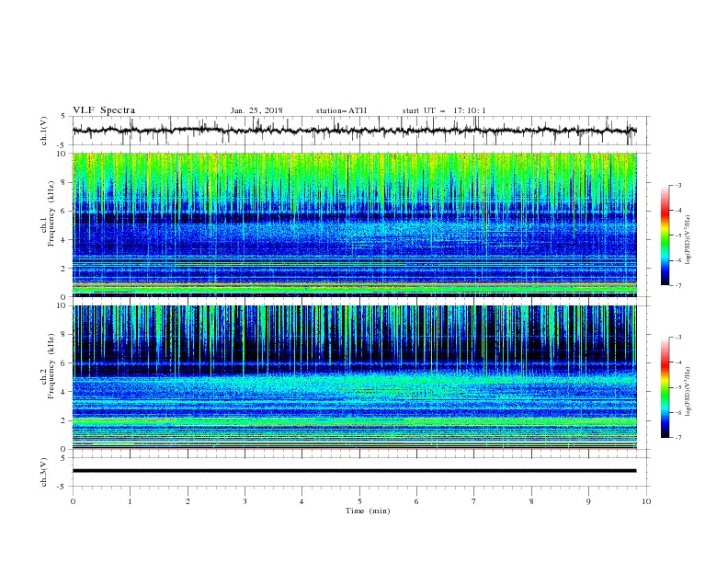Click tick label "1" on the time axis
This screenshot has height=563, width=728.
pyautogui.click(x=130, y=501)
